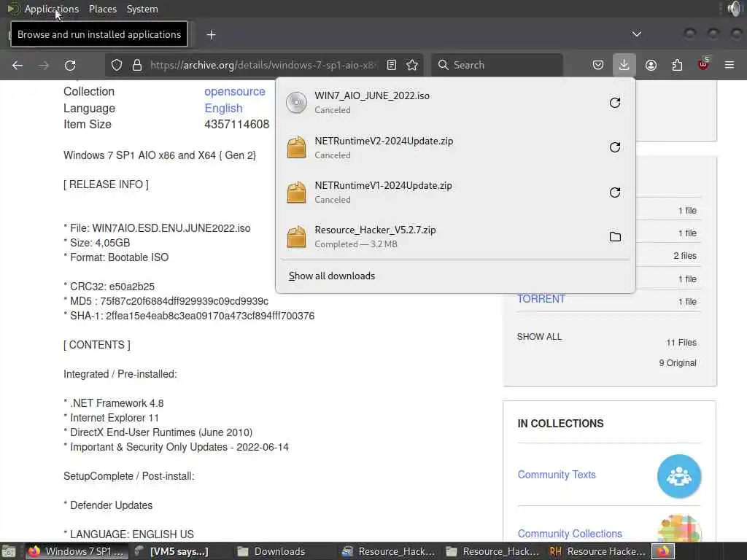Click the Community Texts collection icon

tap(679, 476)
